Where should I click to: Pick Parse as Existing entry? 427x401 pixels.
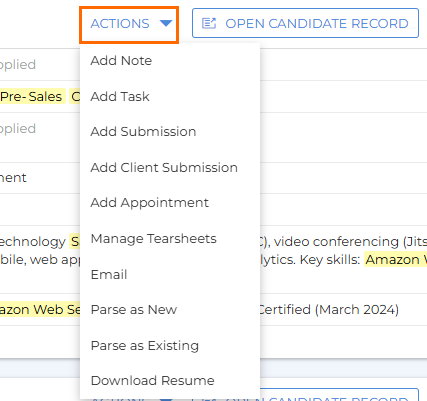click(x=145, y=346)
